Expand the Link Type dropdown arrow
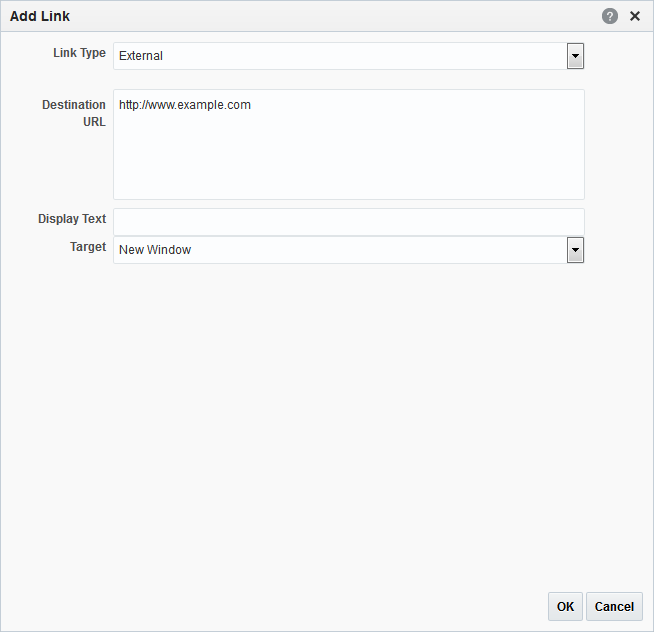Image resolution: width=654 pixels, height=632 pixels. [x=575, y=56]
